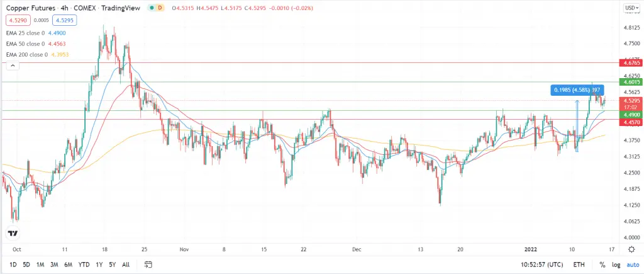Viewport: 644px width, 274px height.
Task: Select the 1D time range
Action: tap(13, 265)
